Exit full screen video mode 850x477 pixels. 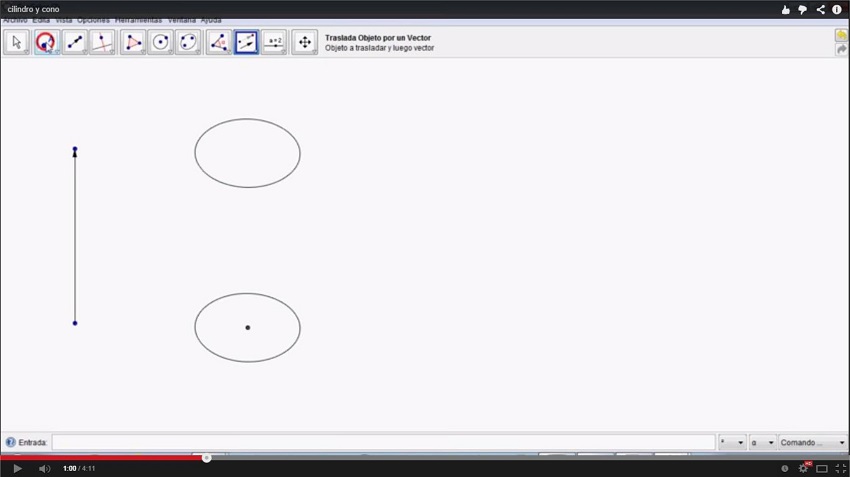pyautogui.click(x=840, y=469)
